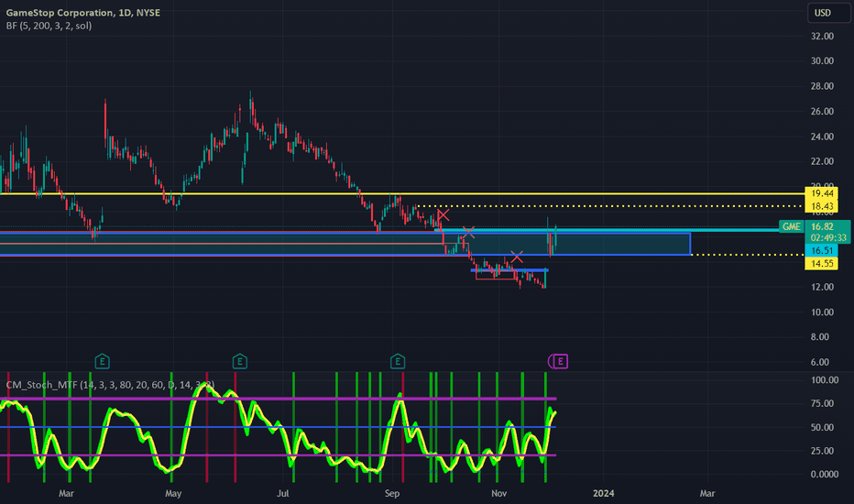Click the 100.00 stochastic axis label

pyautogui.click(x=825, y=379)
